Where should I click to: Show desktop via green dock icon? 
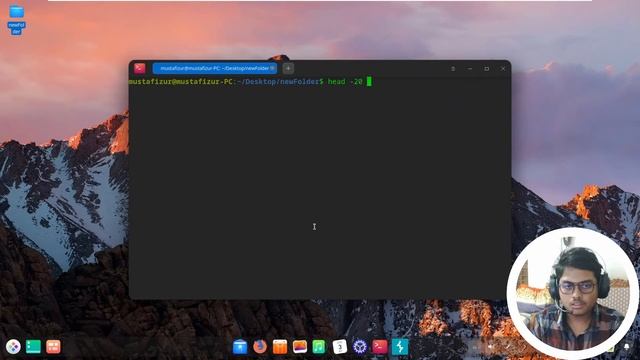coord(33,347)
